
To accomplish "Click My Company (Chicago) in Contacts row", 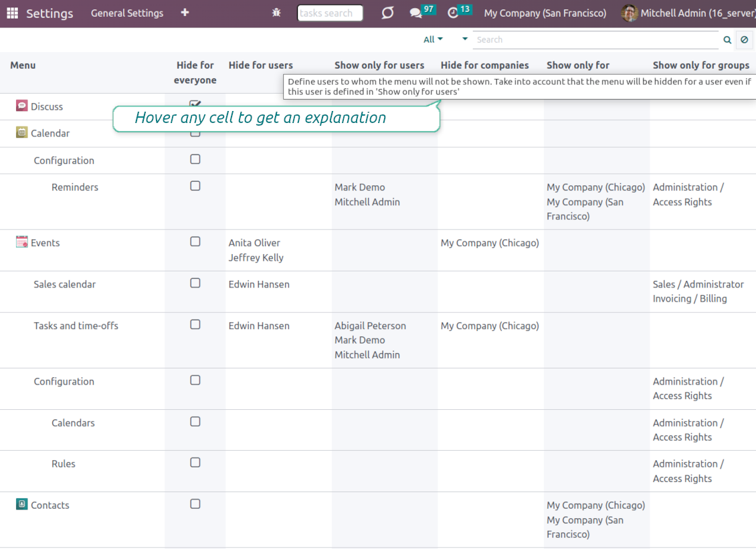I will tap(595, 505).
